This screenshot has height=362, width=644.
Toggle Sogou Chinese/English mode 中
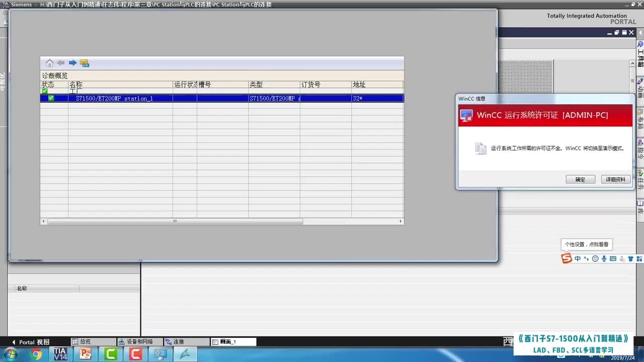pos(578,258)
